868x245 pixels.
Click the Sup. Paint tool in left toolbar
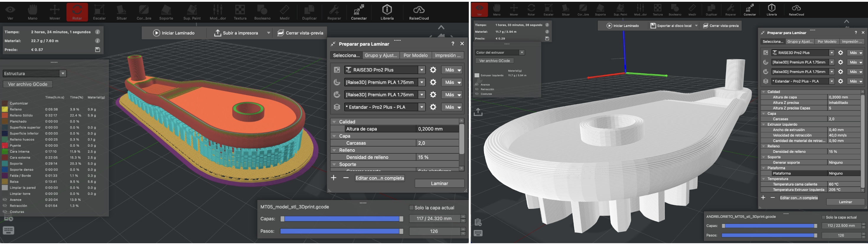coord(192,12)
